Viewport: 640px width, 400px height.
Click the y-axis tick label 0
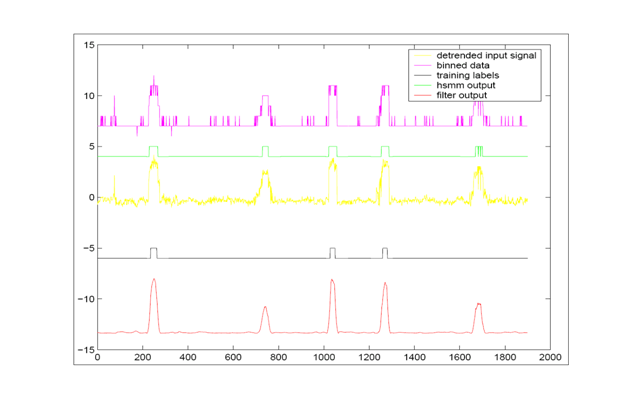(92, 198)
